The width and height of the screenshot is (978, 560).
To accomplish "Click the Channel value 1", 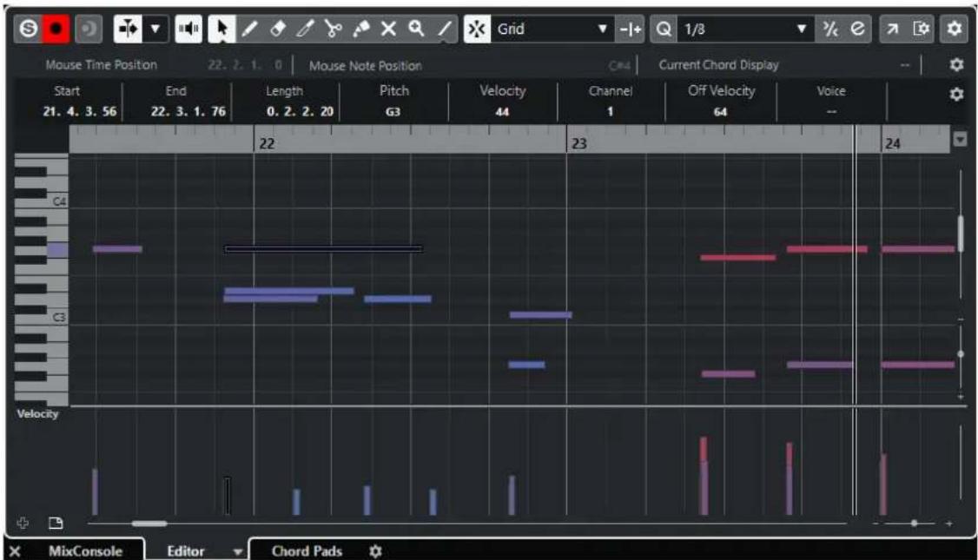I will pyautogui.click(x=610, y=112).
